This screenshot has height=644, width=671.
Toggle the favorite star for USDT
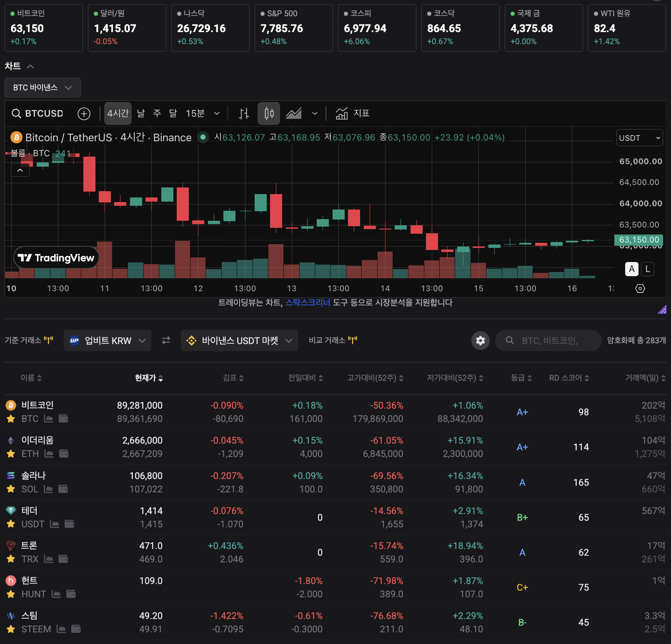[11, 524]
